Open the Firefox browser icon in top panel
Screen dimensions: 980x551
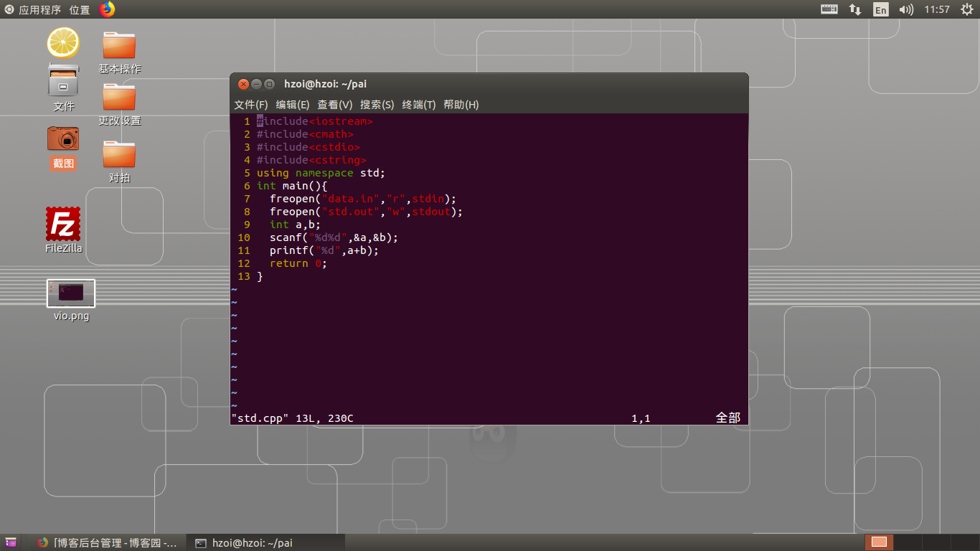click(107, 9)
